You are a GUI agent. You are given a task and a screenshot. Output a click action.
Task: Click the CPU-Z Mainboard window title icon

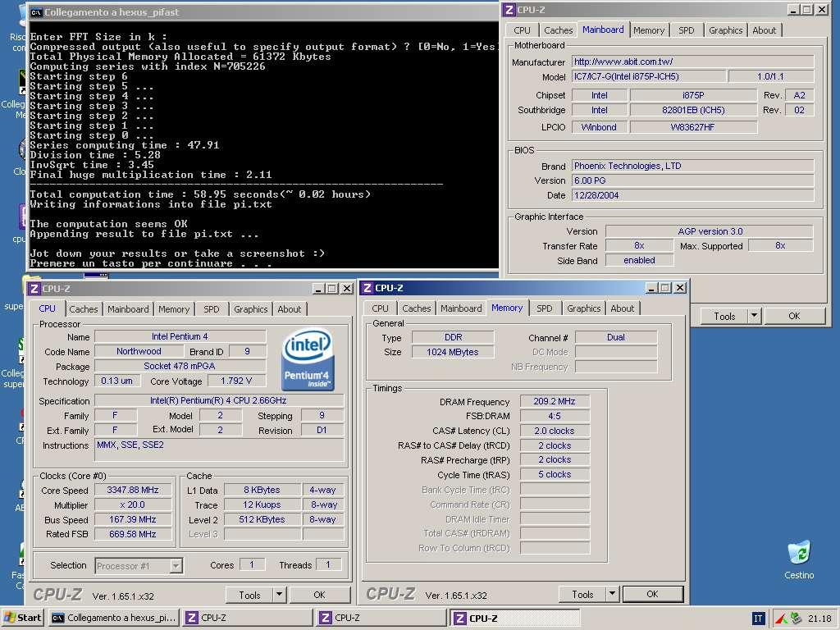click(x=509, y=10)
